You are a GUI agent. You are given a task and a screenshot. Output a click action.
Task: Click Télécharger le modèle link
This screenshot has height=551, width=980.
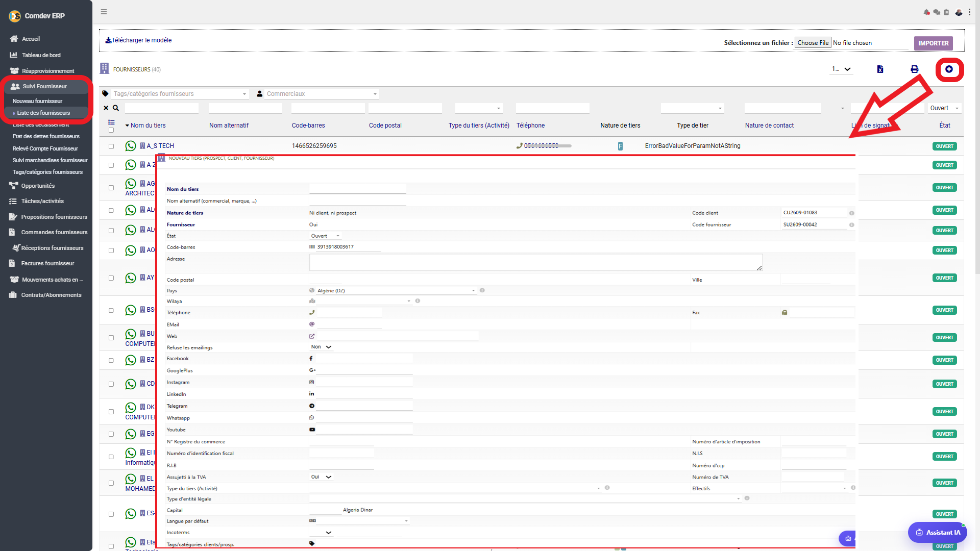(x=138, y=40)
